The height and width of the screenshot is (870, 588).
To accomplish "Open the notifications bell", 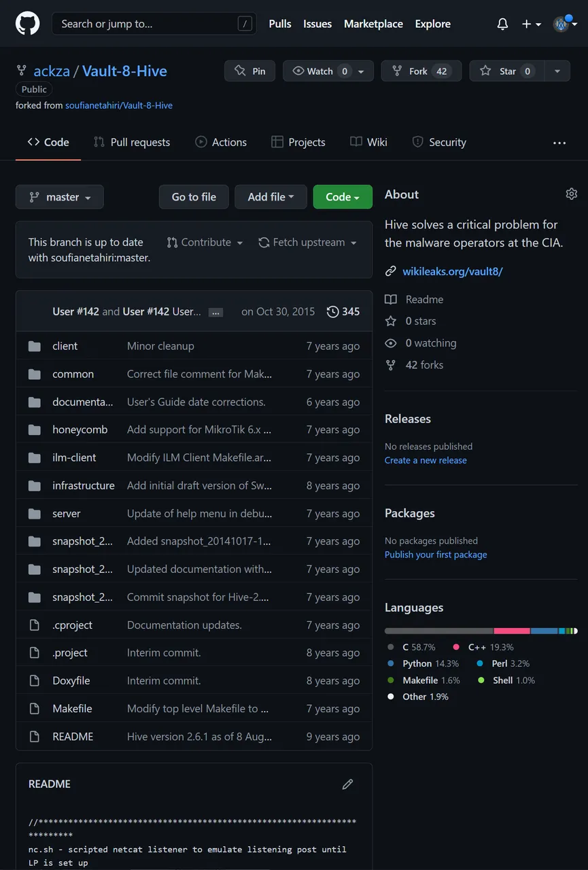I will click(502, 24).
